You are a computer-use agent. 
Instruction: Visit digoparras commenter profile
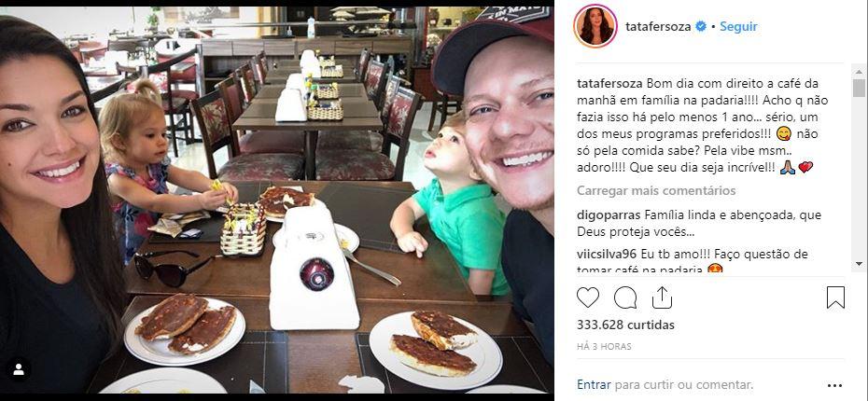pos(608,215)
